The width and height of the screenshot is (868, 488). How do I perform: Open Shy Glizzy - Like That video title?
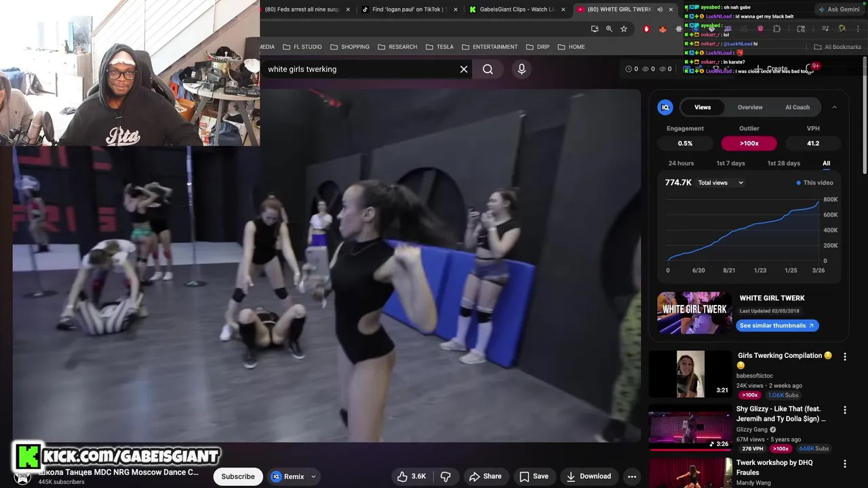point(781,413)
